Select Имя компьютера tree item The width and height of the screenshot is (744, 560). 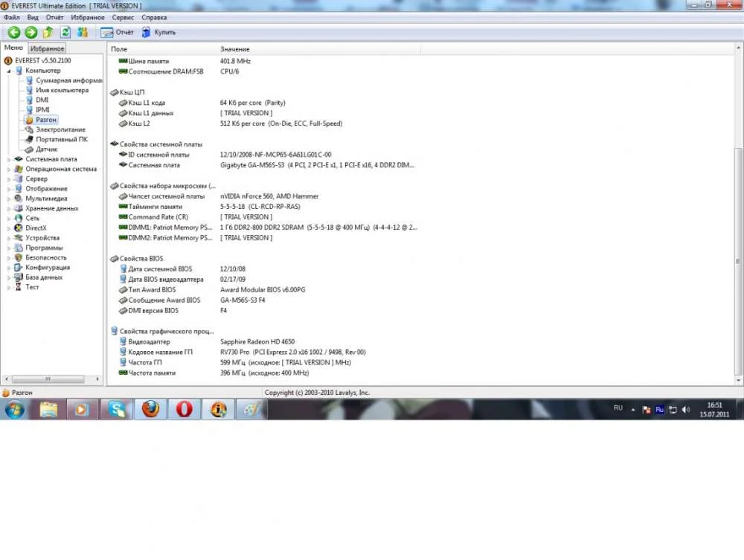click(57, 90)
